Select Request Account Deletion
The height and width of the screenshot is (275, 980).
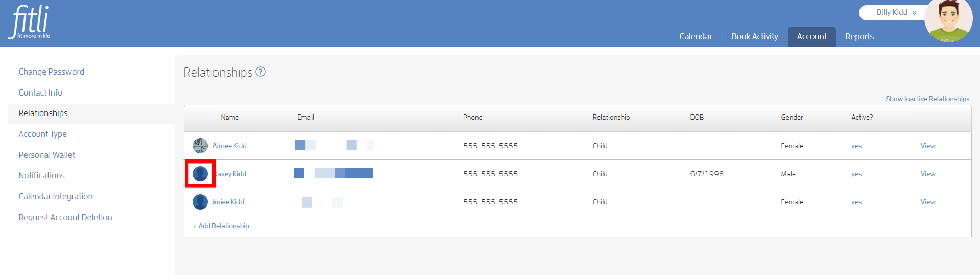click(65, 217)
